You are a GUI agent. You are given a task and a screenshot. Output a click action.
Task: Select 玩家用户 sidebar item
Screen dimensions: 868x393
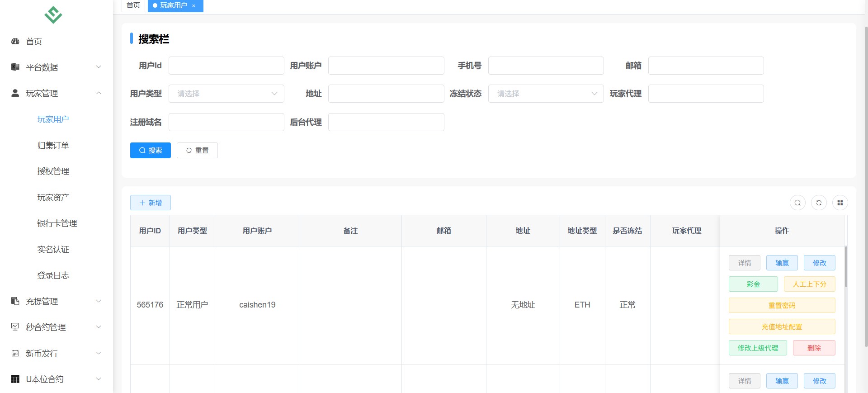coord(53,119)
